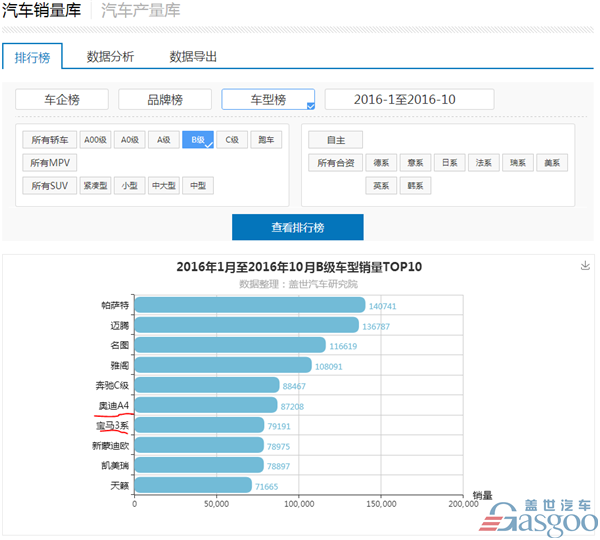
Task: Toggle the 所有MPV filter
Action: 50,163
